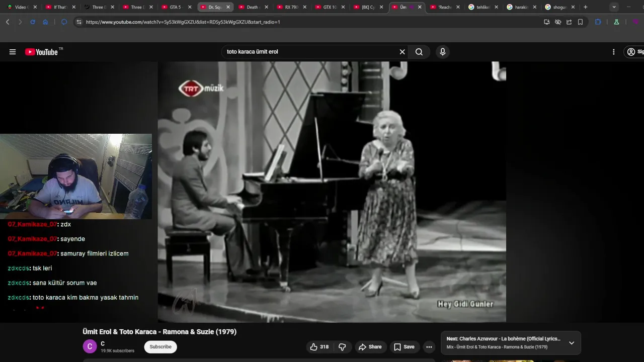Click the blue assistant icon beside home
The height and width of the screenshot is (362, 644).
click(64, 22)
